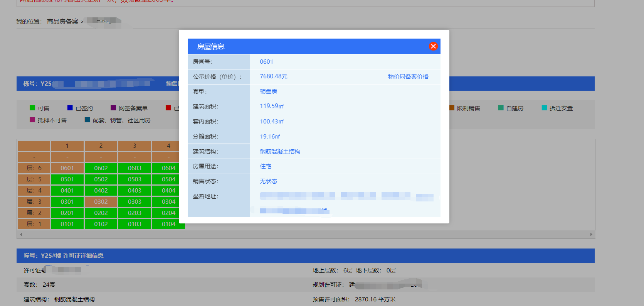Image resolution: width=644 pixels, height=306 pixels.
Task: Select room cell 0302
Action: pyautogui.click(x=101, y=202)
